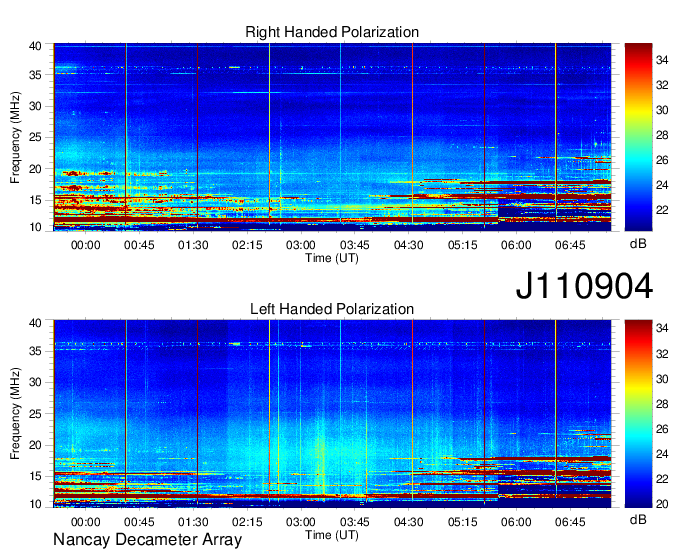Viewport: 680px width, 552px height.
Task: Click the 22 dB label on upper colorbar
Action: point(662,210)
